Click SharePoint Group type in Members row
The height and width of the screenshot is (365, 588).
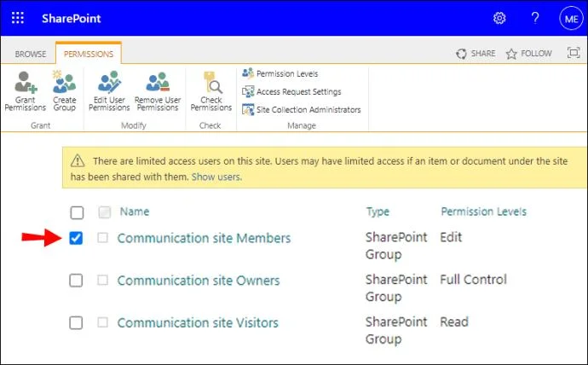[x=396, y=246]
